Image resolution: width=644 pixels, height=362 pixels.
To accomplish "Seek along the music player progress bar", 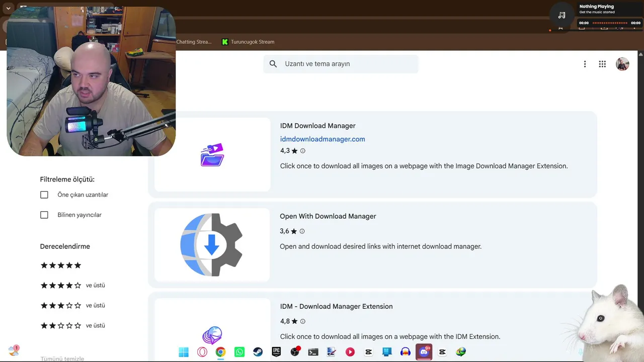I will [610, 23].
